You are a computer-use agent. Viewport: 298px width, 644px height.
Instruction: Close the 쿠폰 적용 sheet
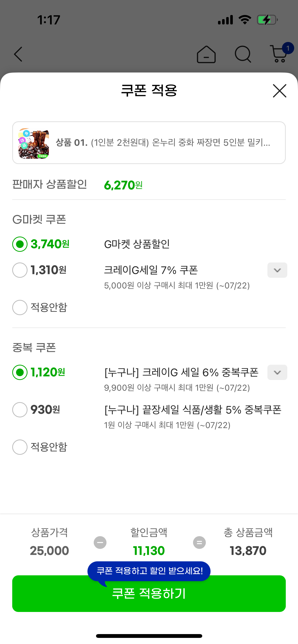click(279, 91)
